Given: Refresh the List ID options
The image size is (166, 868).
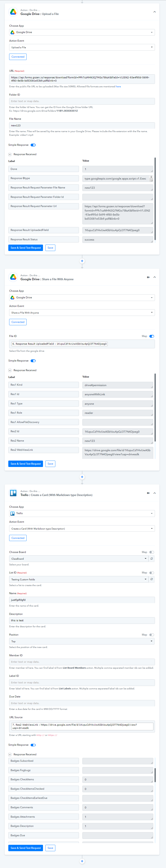Looking at the screenshot, I should pyautogui.click(x=152, y=580).
